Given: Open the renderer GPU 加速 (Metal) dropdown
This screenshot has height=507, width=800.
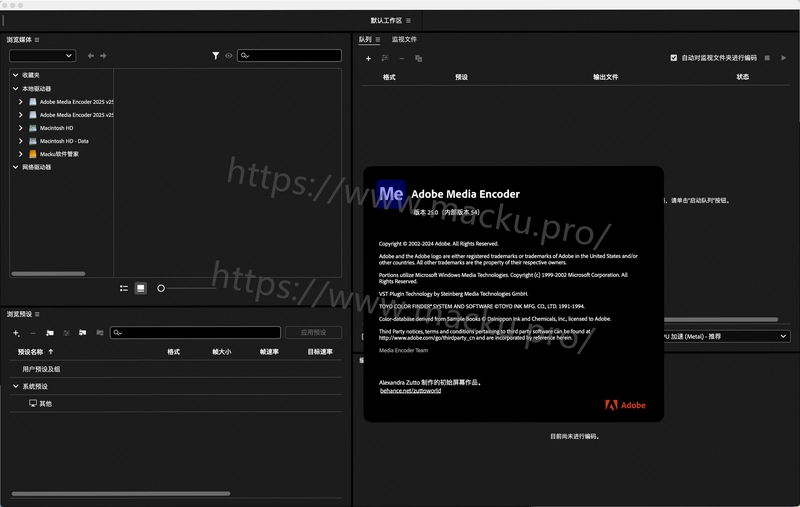Looking at the screenshot, I should (727, 336).
